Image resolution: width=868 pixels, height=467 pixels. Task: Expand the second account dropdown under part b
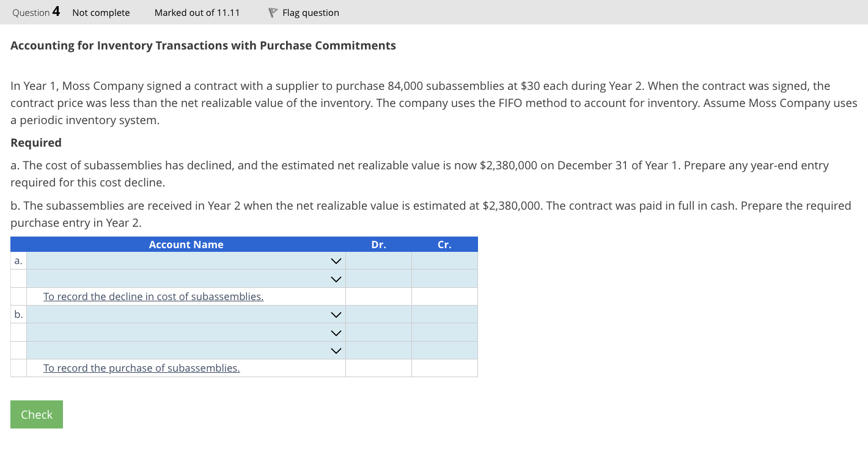click(x=335, y=332)
